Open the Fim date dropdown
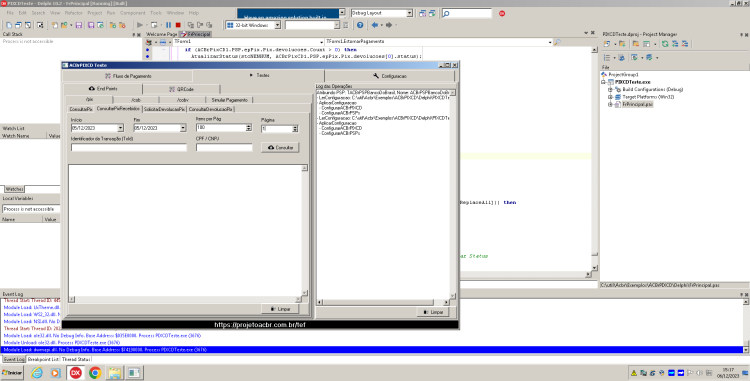Image resolution: width=750 pixels, height=381 pixels. coord(183,128)
